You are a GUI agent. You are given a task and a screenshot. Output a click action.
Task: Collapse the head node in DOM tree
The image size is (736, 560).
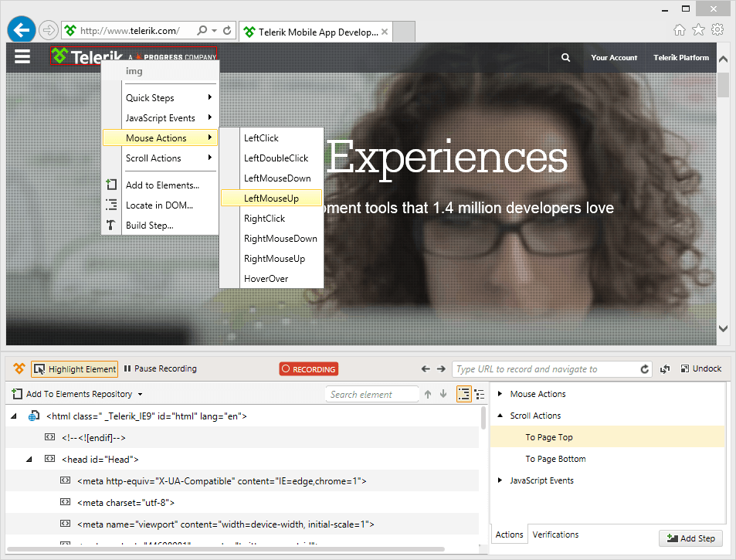29,460
